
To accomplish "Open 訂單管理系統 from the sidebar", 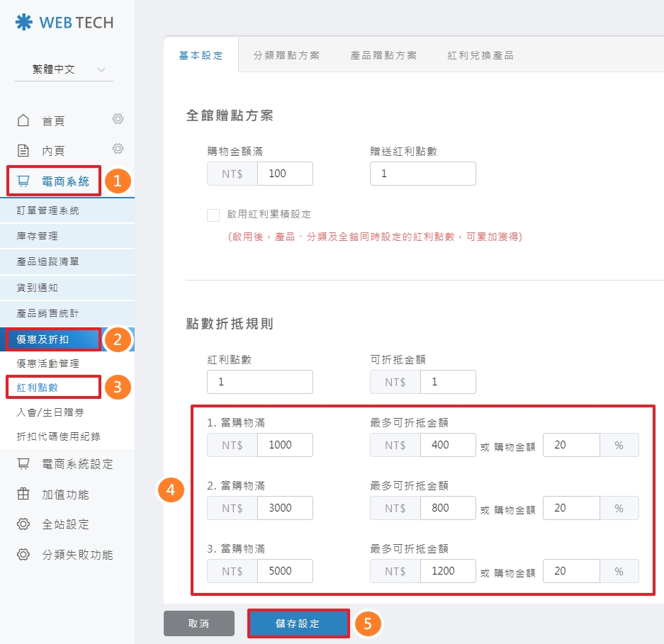I will [x=48, y=210].
